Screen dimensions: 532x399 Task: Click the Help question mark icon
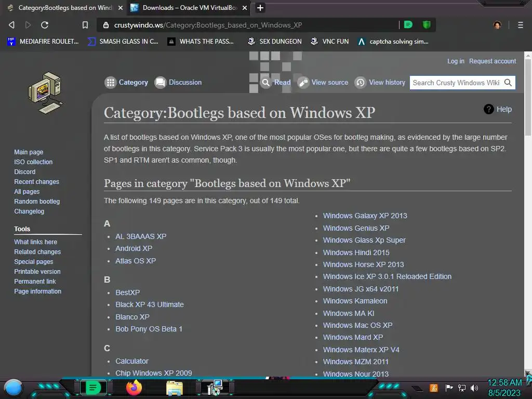click(x=488, y=109)
